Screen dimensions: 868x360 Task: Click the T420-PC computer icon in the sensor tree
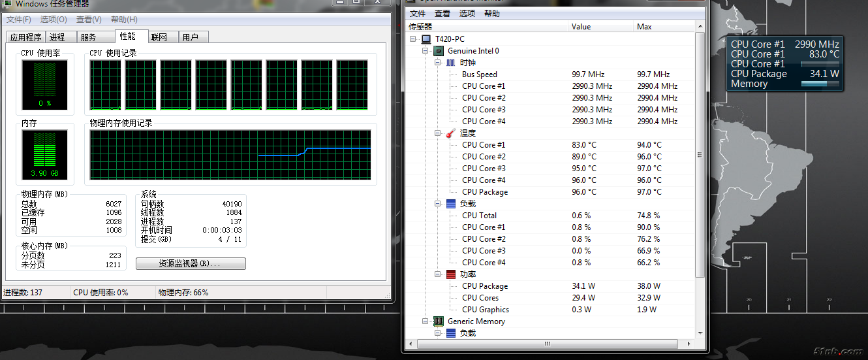click(x=426, y=39)
